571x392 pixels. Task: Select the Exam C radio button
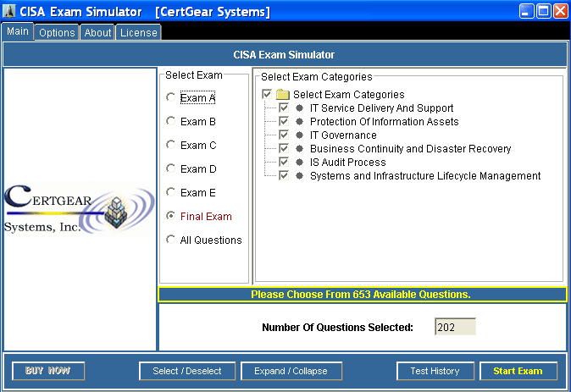tap(170, 145)
